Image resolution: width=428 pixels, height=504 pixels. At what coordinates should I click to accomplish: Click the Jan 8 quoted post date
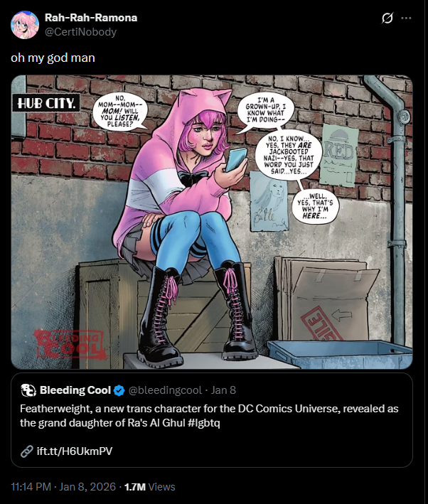click(223, 390)
